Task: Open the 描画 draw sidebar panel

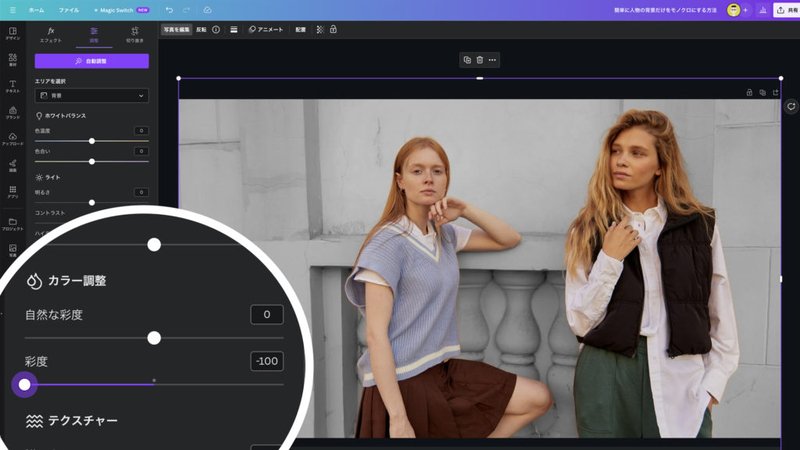Action: 13,166
